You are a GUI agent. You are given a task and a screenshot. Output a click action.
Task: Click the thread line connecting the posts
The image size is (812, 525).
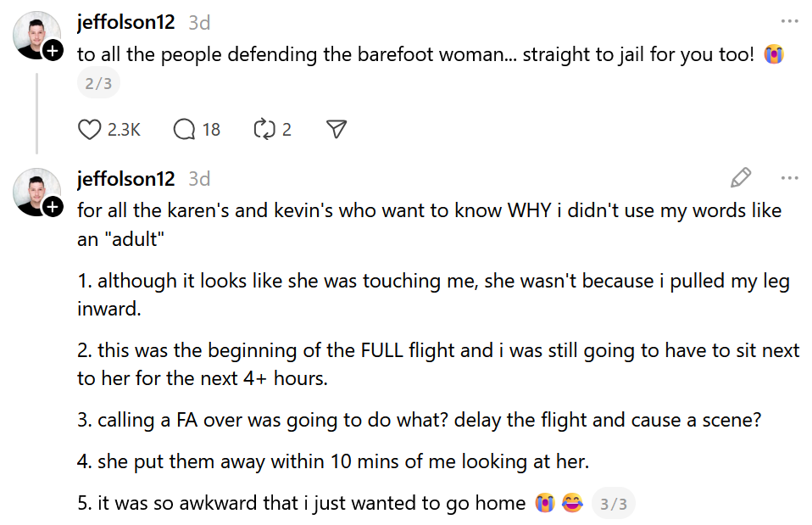point(36,110)
